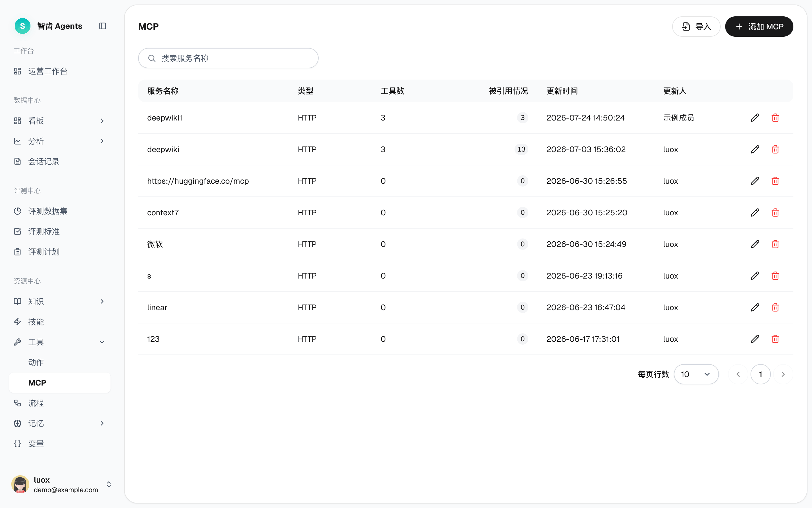Click the 添加 MCP button
Image resolution: width=812 pixels, height=508 pixels.
(759, 27)
